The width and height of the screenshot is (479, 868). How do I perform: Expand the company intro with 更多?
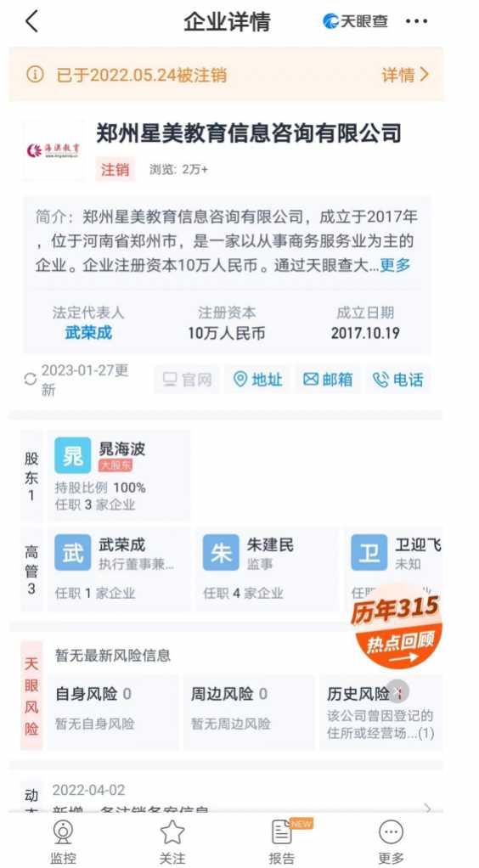coord(395,265)
